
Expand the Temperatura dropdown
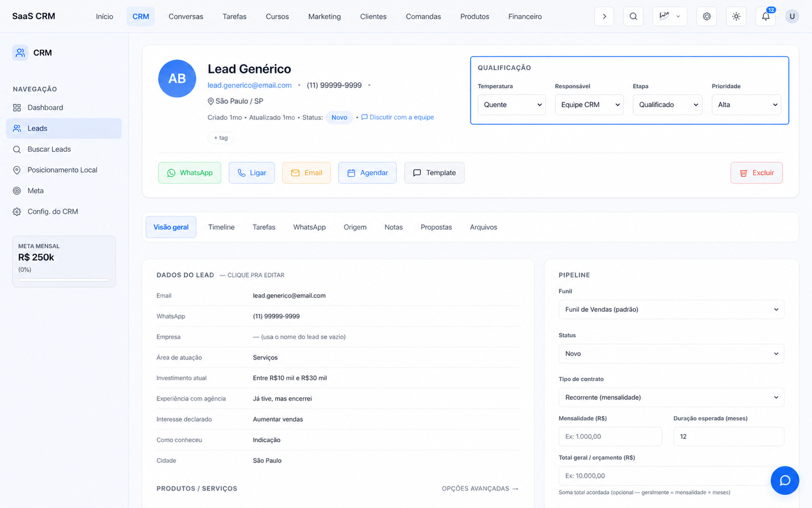coord(512,105)
